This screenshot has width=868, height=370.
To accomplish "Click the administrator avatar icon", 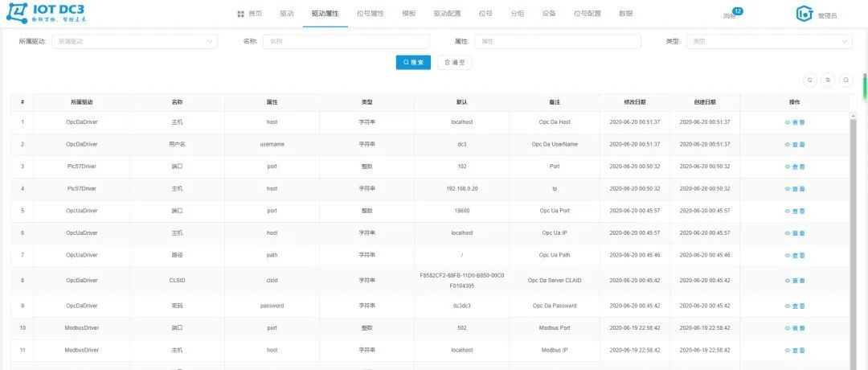I will 805,14.
